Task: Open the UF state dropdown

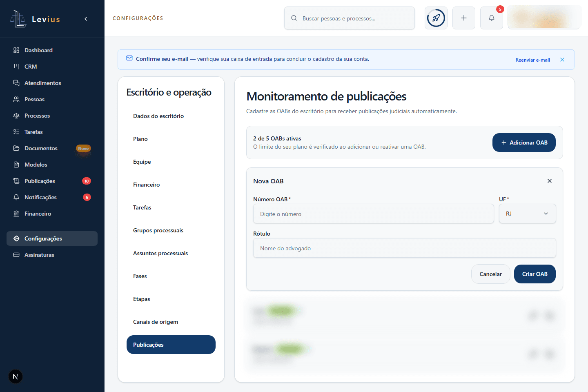Action: (x=528, y=214)
